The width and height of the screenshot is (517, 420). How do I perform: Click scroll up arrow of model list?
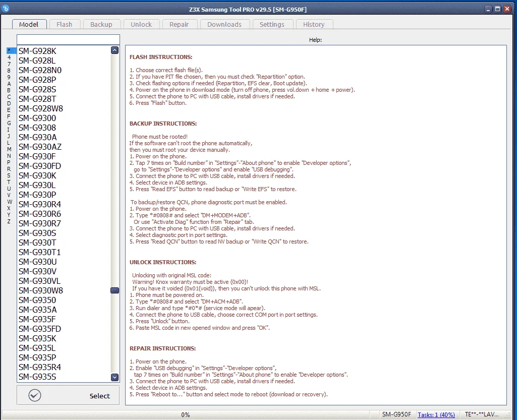pyautogui.click(x=114, y=50)
